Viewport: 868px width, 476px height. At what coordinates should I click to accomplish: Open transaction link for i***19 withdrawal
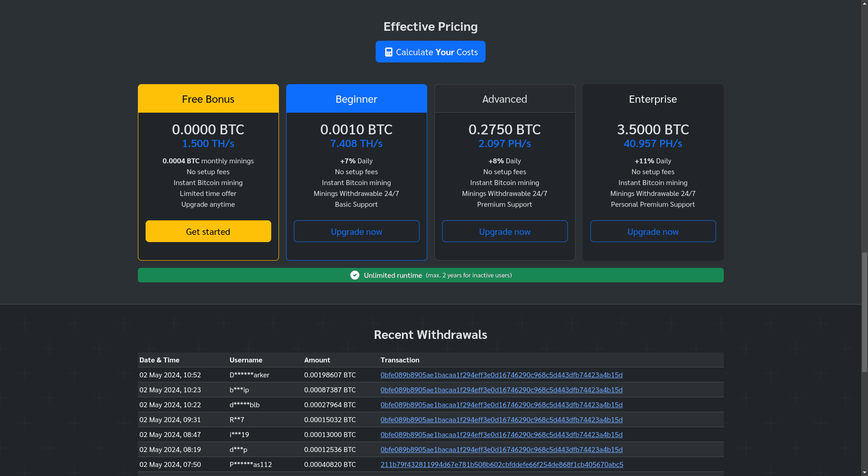tap(501, 434)
